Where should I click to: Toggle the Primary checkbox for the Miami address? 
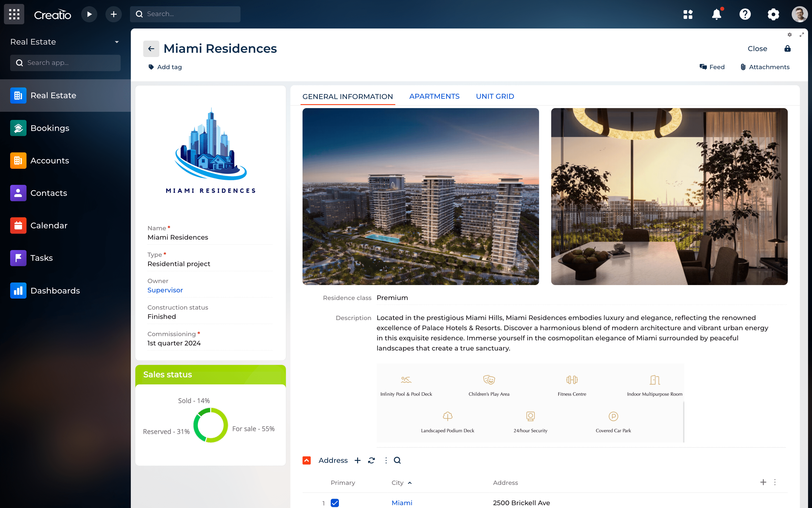[335, 503]
